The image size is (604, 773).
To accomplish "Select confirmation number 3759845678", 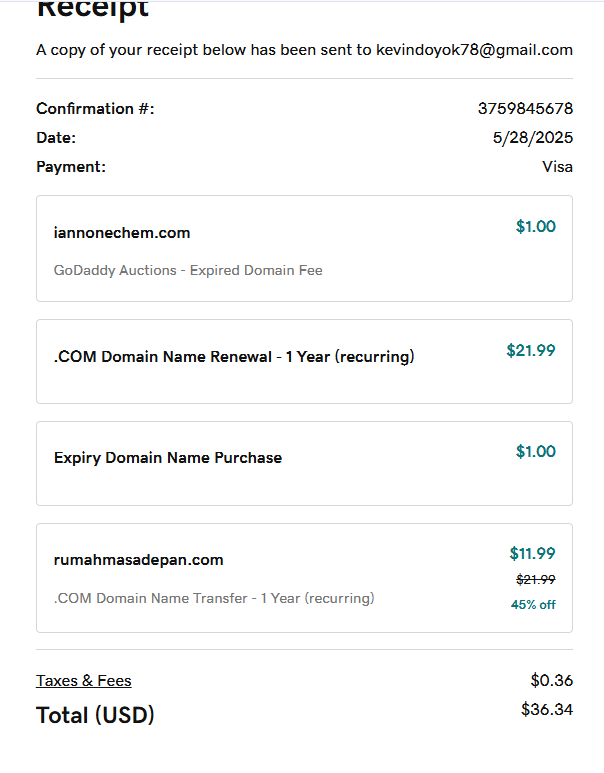I will coord(525,109).
